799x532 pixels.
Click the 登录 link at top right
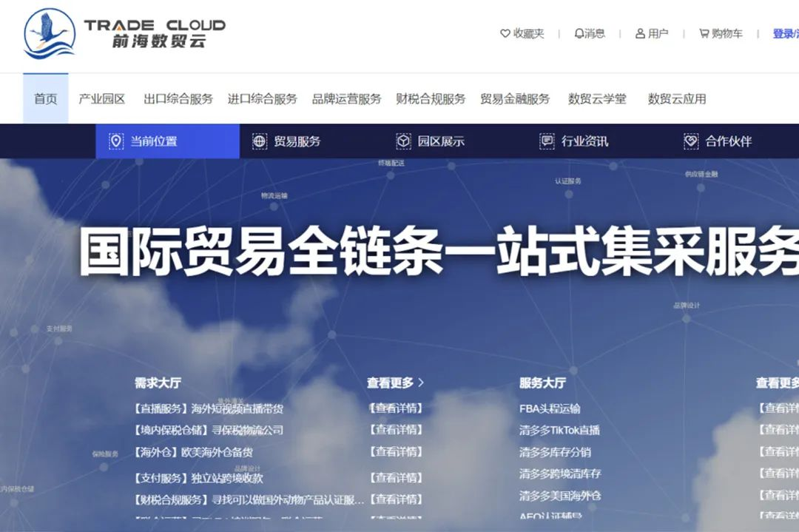[x=783, y=34]
